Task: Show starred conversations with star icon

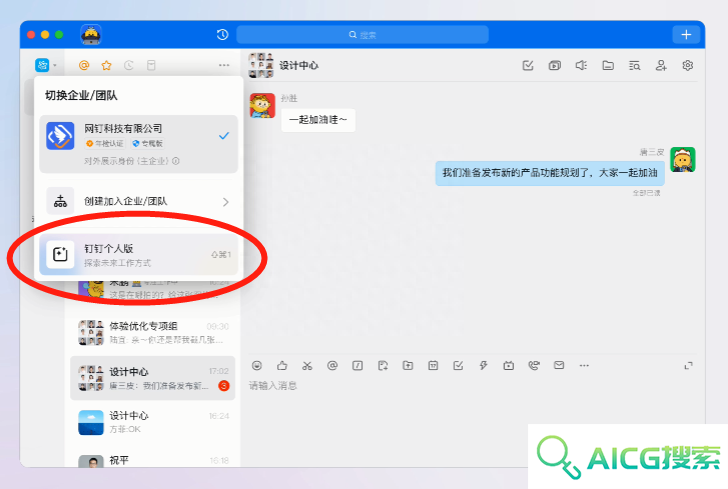Action: coord(106,65)
